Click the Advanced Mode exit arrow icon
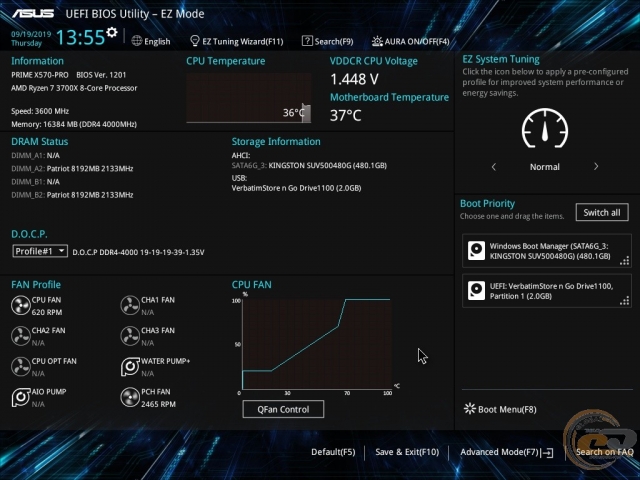Screen dimensions: 640x480 tap(547, 453)
